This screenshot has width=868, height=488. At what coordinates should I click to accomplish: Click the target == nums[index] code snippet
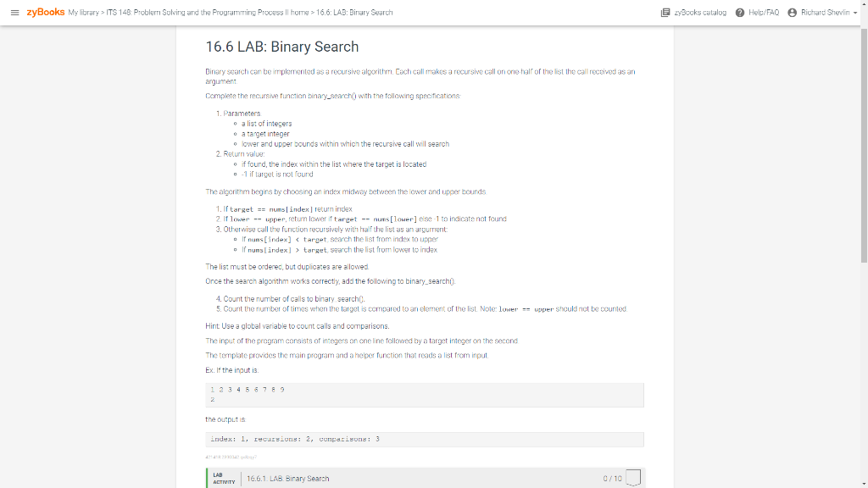click(273, 211)
